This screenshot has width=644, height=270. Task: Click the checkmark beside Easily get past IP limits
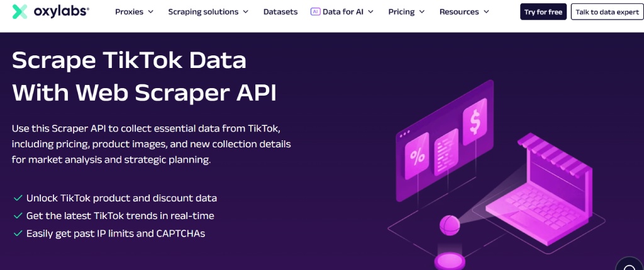click(18, 233)
